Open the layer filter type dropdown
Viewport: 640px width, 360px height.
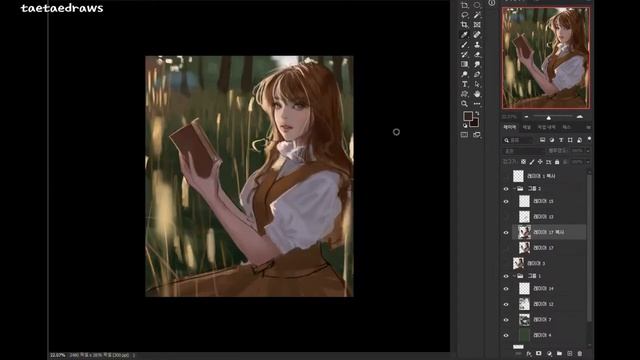coord(519,140)
